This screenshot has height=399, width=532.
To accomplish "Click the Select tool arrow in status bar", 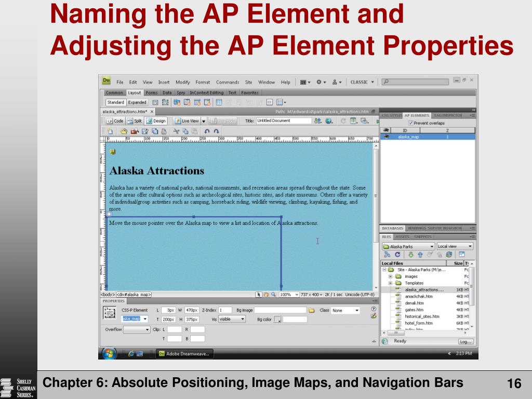I will coord(259,295).
